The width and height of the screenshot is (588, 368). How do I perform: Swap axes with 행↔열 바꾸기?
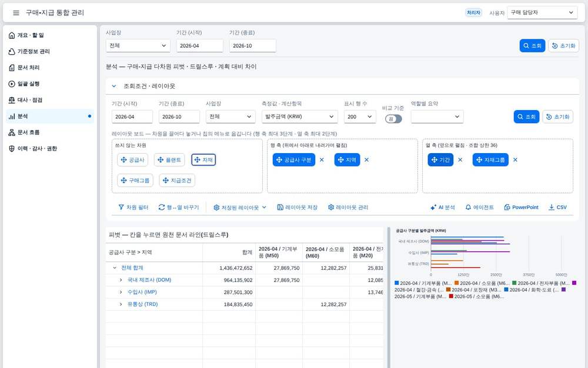179,207
